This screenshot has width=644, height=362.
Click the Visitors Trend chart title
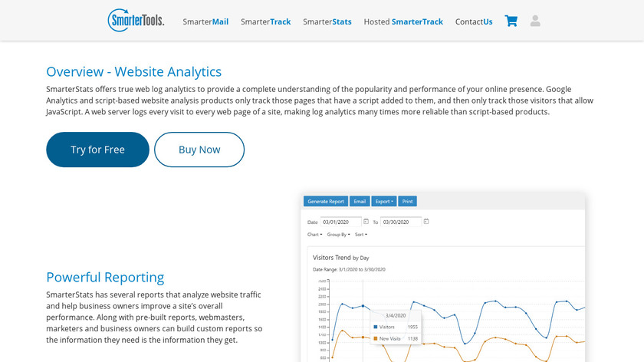(341, 258)
